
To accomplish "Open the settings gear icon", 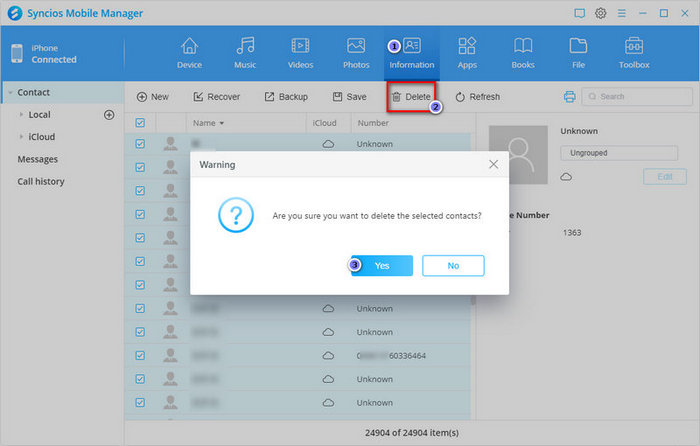I will 600,13.
